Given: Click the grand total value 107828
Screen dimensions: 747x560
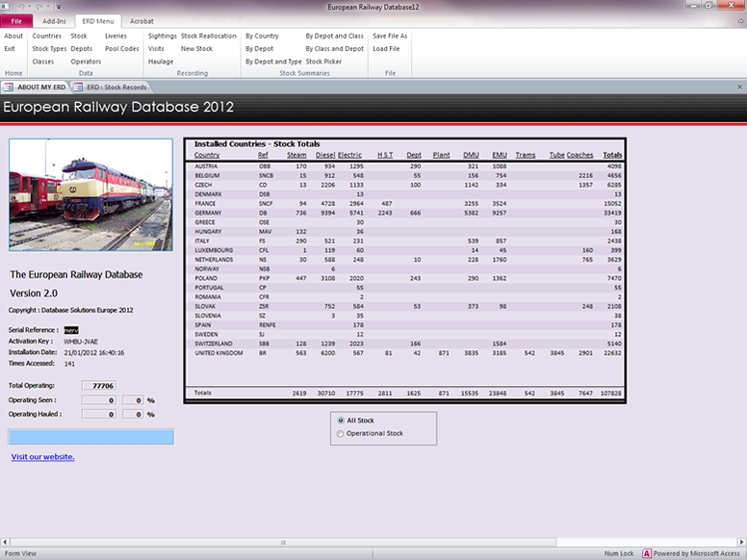Looking at the screenshot, I should click(610, 393).
